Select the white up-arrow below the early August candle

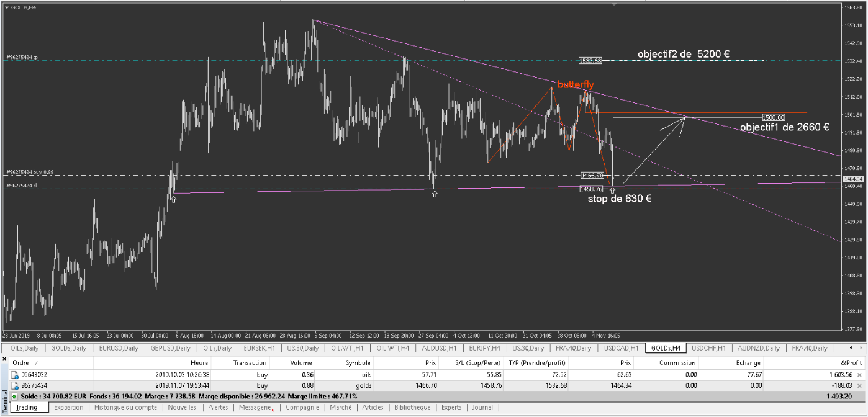[x=173, y=199]
